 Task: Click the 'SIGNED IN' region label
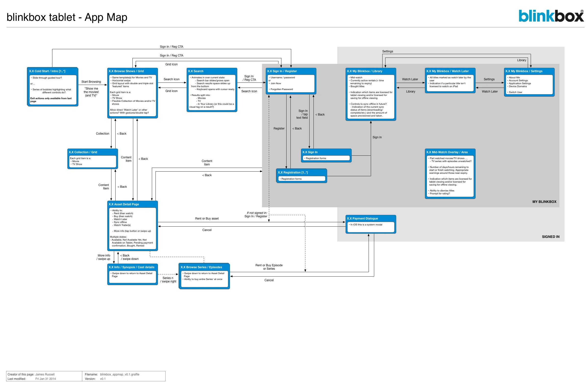(x=551, y=237)
